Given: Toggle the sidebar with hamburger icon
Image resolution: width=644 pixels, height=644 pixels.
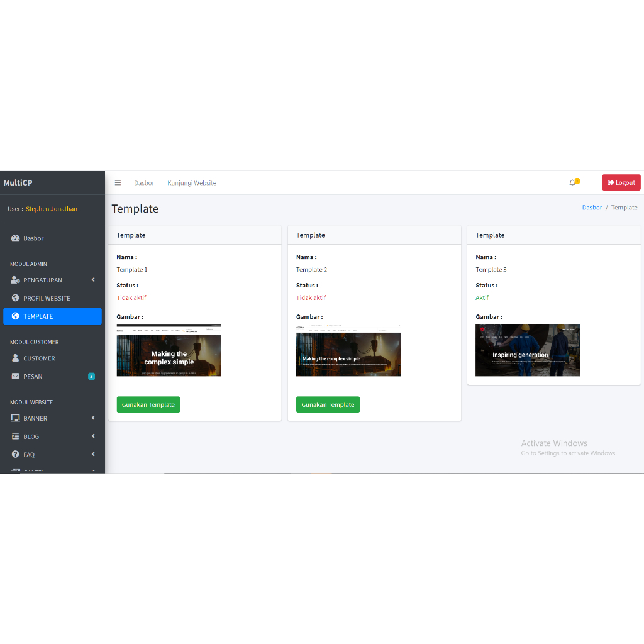Looking at the screenshot, I should [118, 182].
